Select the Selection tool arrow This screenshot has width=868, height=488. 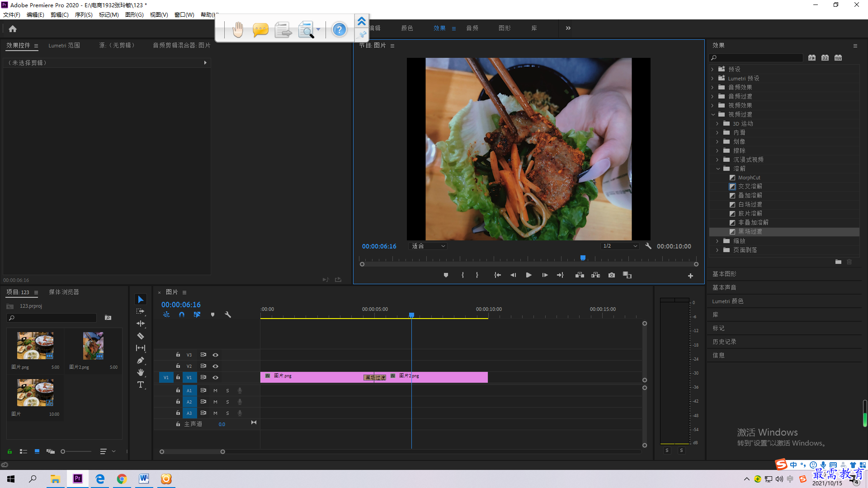point(141,300)
